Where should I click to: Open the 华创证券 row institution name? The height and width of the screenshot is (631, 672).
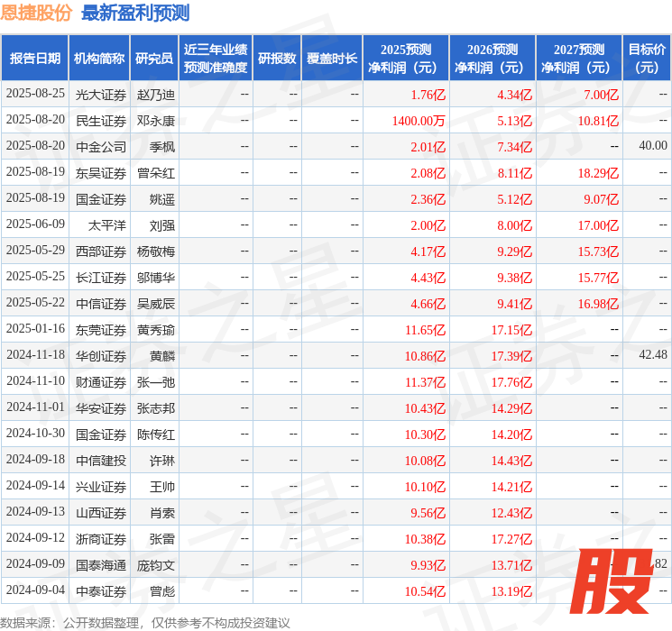pos(100,355)
